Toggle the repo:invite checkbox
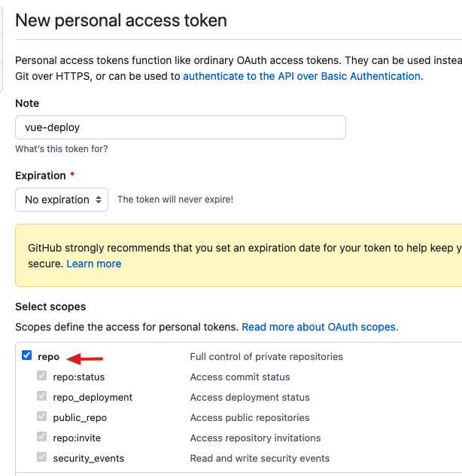The height and width of the screenshot is (476, 462). (x=42, y=438)
